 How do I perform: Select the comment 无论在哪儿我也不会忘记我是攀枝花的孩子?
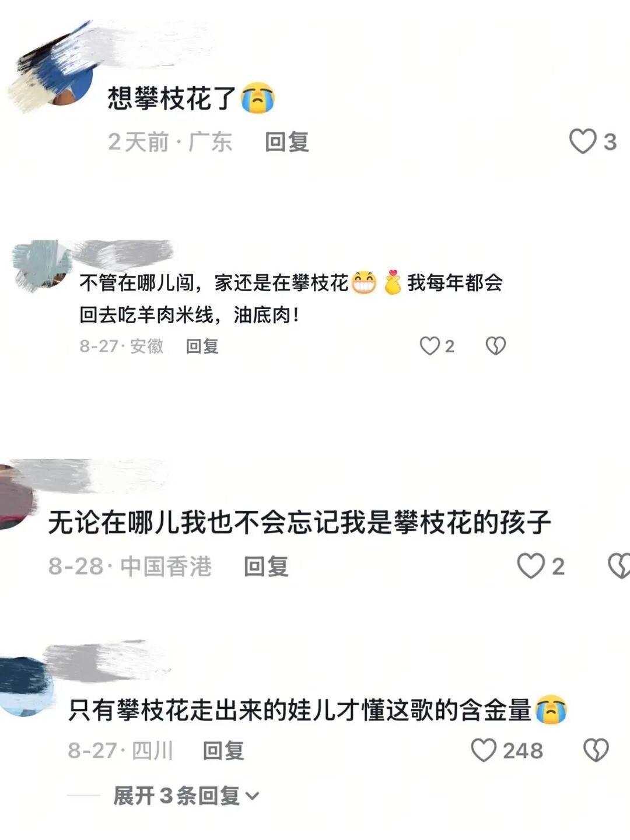(x=299, y=522)
